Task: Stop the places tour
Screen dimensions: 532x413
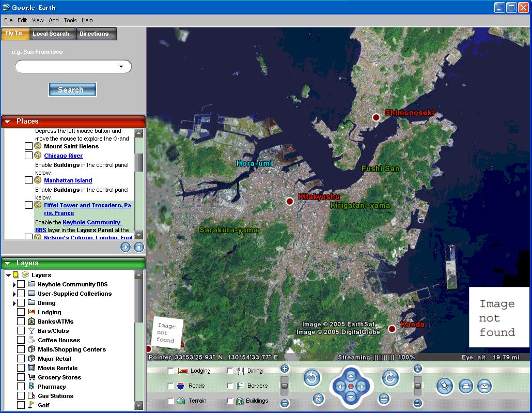Action: coord(139,247)
